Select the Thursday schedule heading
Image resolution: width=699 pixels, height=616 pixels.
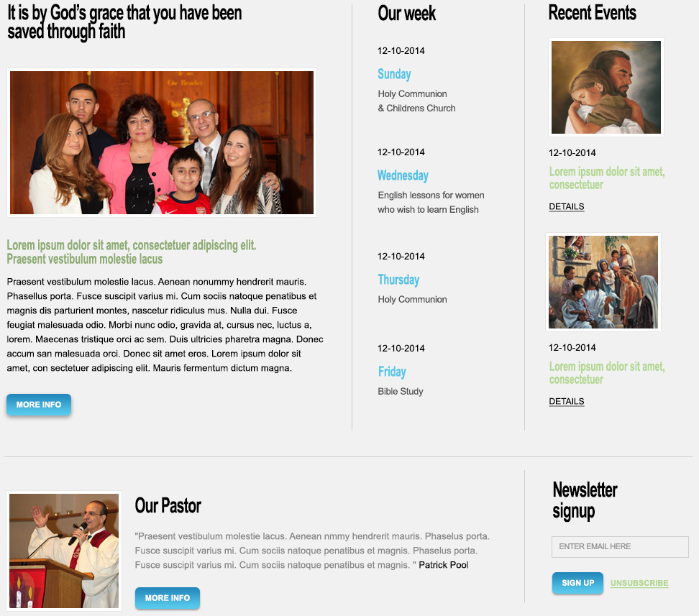coord(398,280)
